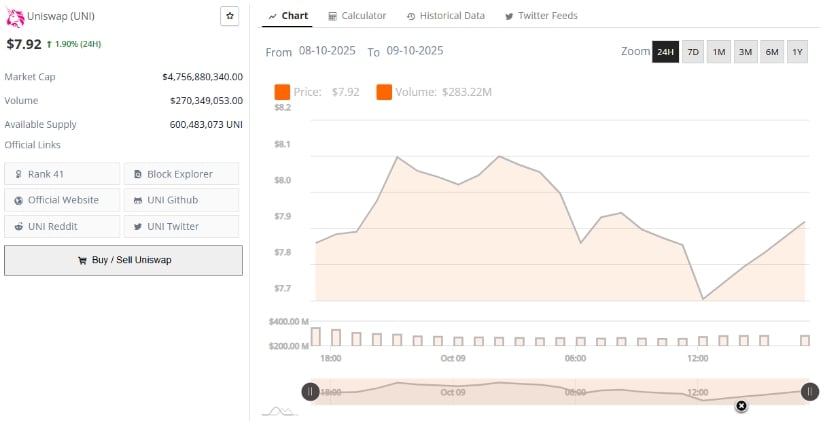Open the UNI Github link
The height and width of the screenshot is (421, 825).
coord(181,200)
